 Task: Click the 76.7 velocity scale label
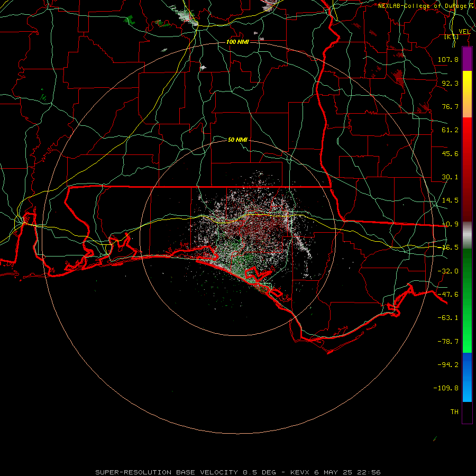[x=450, y=106]
